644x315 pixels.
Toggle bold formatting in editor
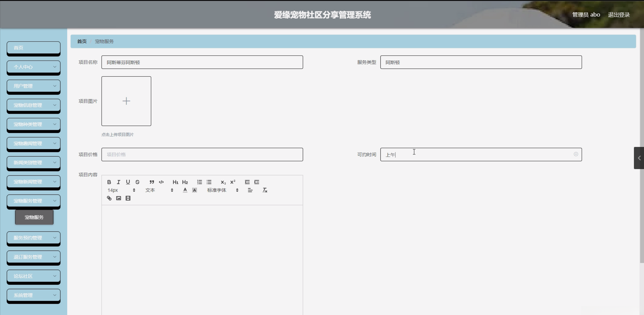point(109,182)
